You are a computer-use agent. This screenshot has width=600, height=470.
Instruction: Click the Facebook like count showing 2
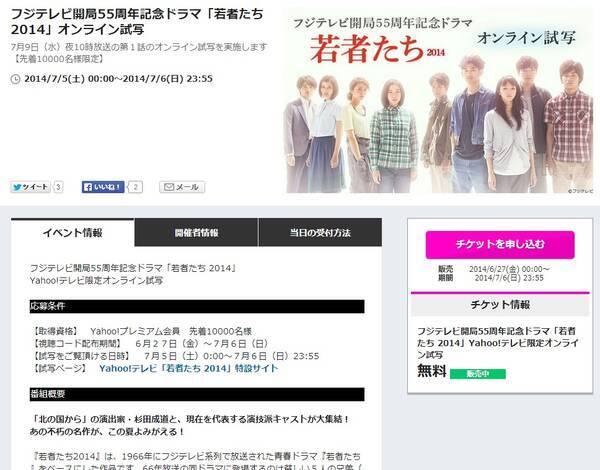[135, 187]
